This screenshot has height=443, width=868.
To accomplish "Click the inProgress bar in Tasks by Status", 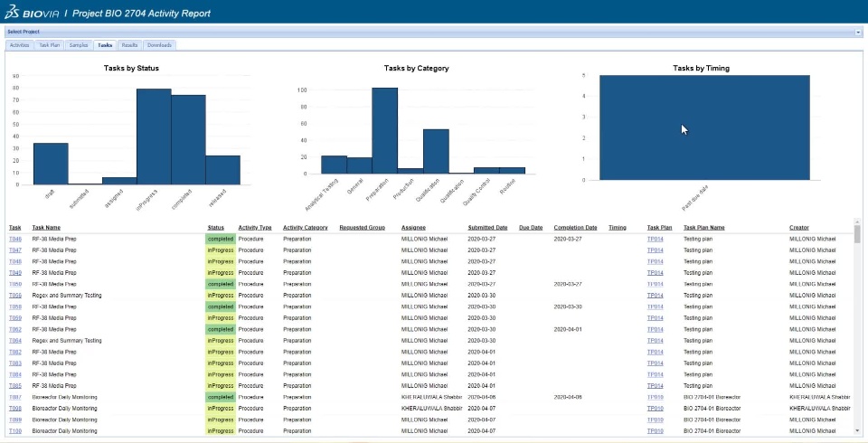I will pyautogui.click(x=154, y=137).
